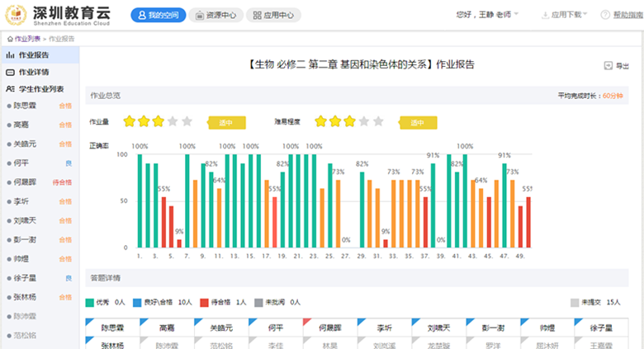Click first star of 难易程度 rating
The height and width of the screenshot is (349, 644).
click(321, 121)
